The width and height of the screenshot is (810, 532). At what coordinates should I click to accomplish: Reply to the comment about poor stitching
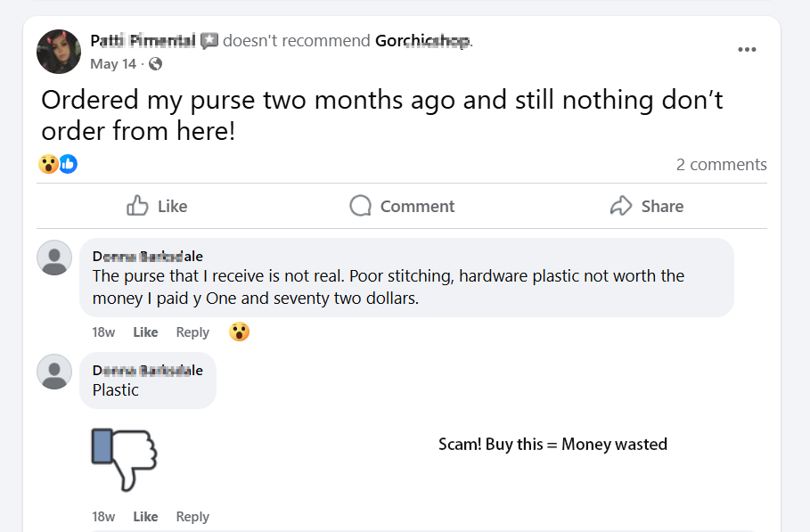tap(192, 332)
